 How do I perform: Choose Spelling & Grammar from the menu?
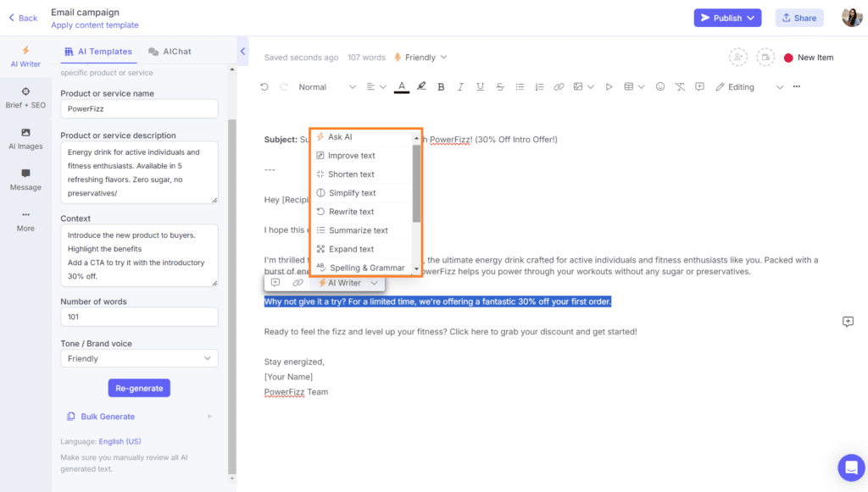coord(362,268)
